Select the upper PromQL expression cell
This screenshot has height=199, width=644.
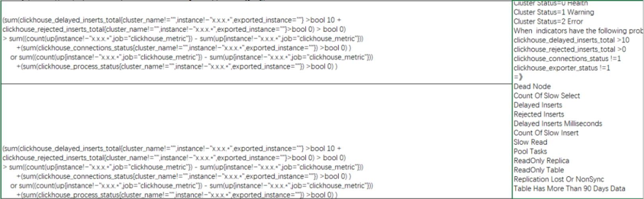[256, 43]
